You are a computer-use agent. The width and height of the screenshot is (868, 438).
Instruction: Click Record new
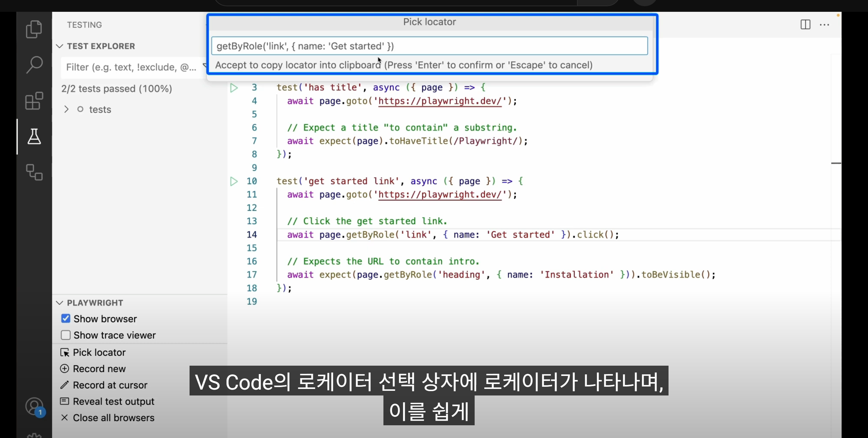(99, 369)
